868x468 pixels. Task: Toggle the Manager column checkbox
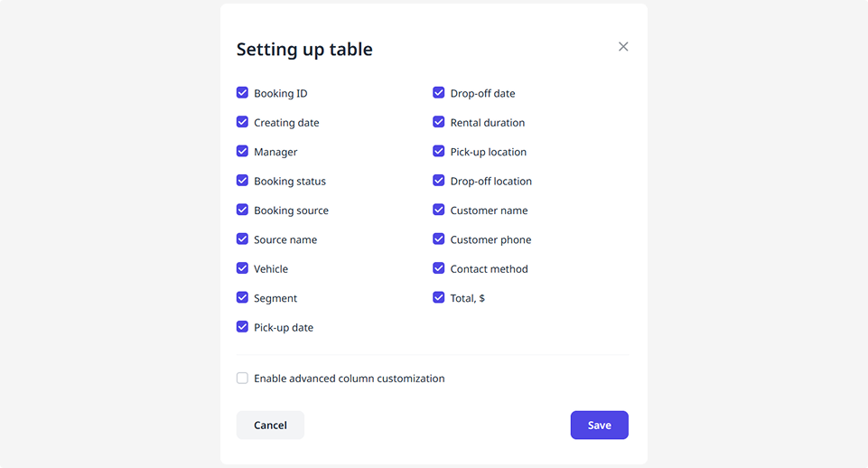[242, 152]
